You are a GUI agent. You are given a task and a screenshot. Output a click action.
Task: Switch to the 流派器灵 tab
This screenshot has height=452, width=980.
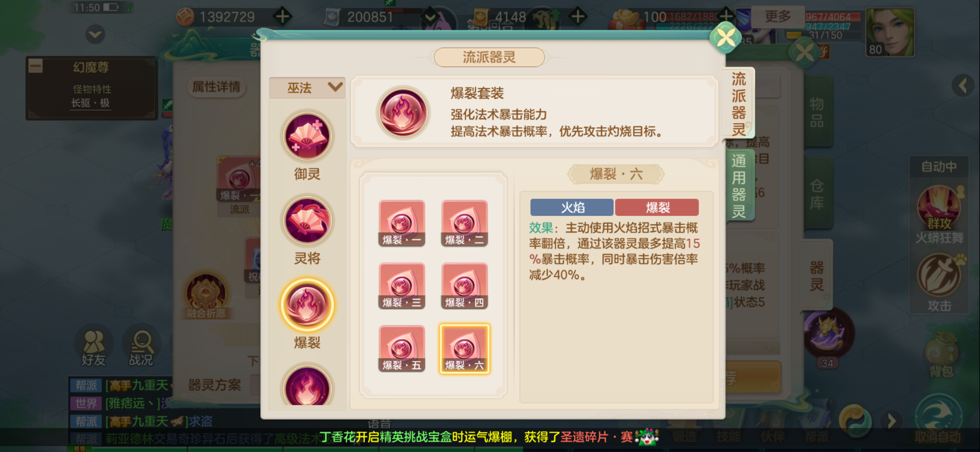click(x=738, y=103)
